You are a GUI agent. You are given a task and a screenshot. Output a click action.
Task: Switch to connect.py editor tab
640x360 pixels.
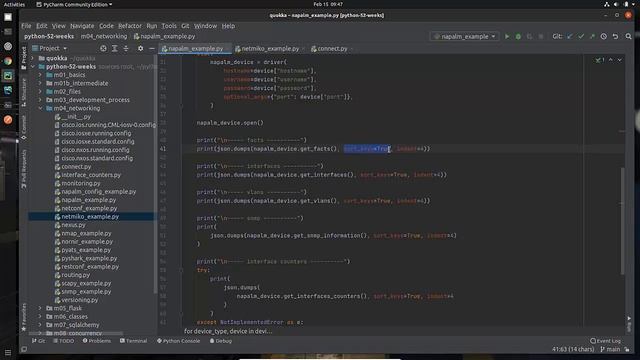coord(331,49)
